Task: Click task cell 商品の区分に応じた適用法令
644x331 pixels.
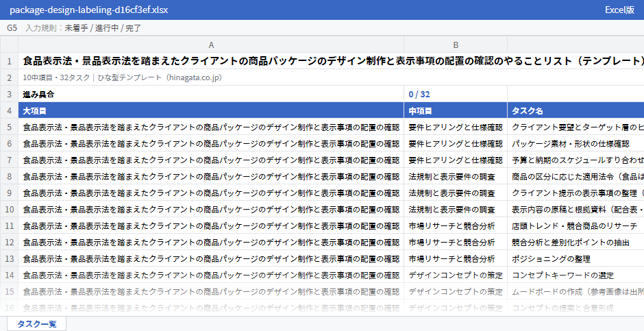Action: (575, 176)
